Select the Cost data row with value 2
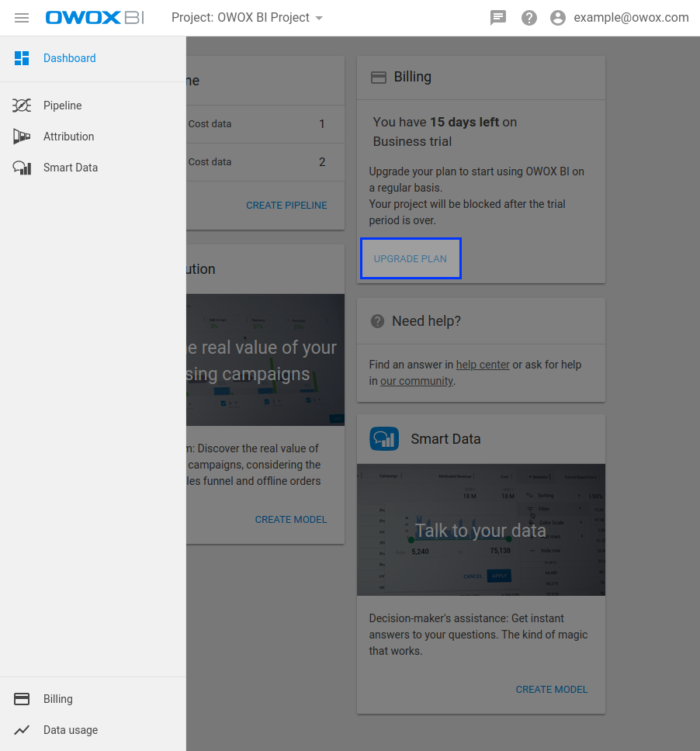700x751 pixels. coord(265,162)
